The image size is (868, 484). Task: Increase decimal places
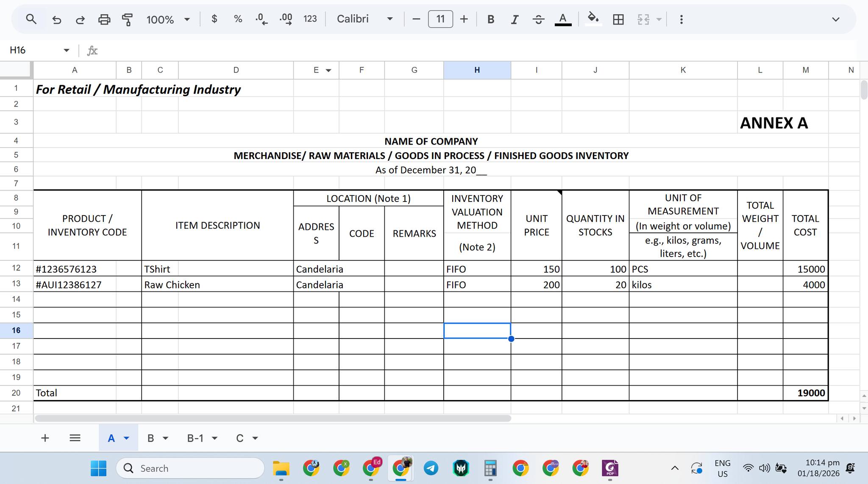pyautogui.click(x=286, y=19)
